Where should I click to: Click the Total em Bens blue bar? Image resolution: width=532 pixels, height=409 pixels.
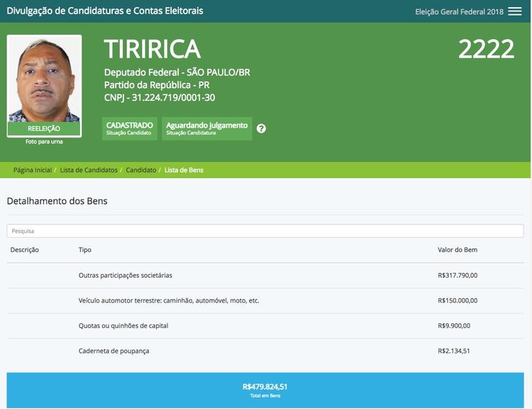point(265,390)
